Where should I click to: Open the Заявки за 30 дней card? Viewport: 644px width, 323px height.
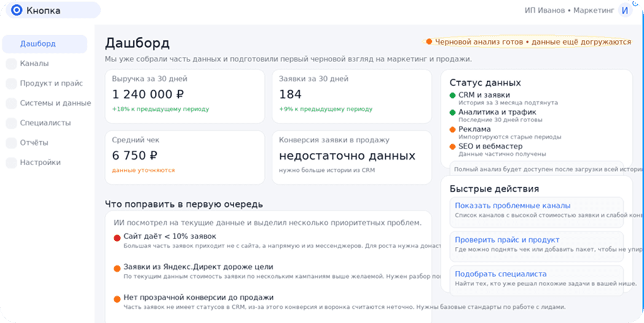351,96
